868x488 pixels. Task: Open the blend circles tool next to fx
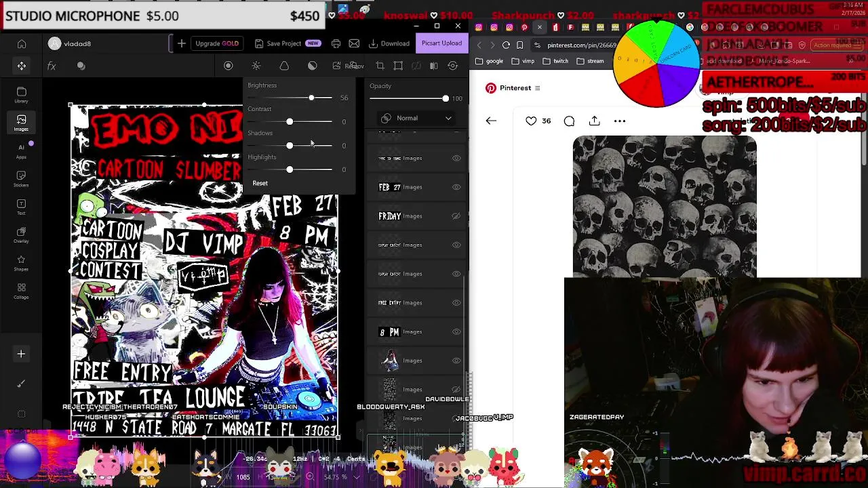81,66
